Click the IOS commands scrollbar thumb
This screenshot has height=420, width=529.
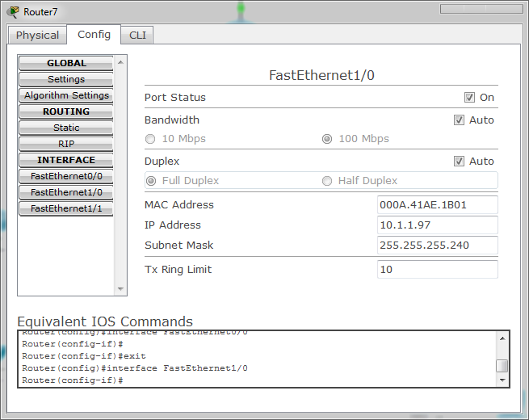coord(502,366)
